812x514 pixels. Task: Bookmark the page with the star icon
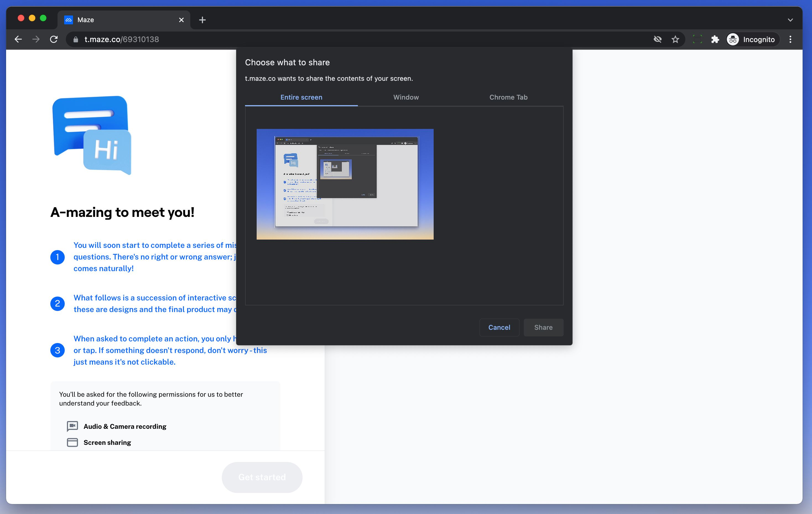[675, 39]
